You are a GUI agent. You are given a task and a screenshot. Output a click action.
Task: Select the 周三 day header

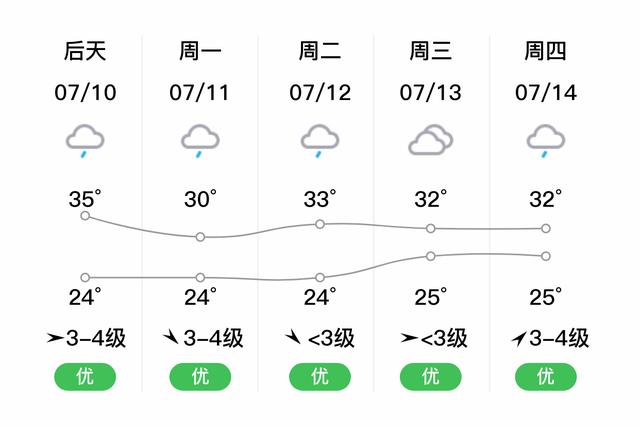click(431, 51)
